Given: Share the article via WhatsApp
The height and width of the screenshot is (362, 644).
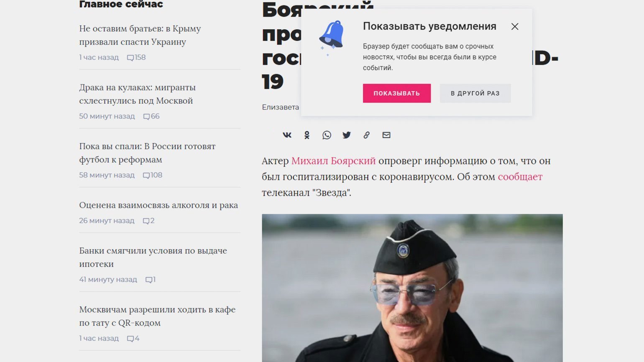Looking at the screenshot, I should click(x=327, y=135).
